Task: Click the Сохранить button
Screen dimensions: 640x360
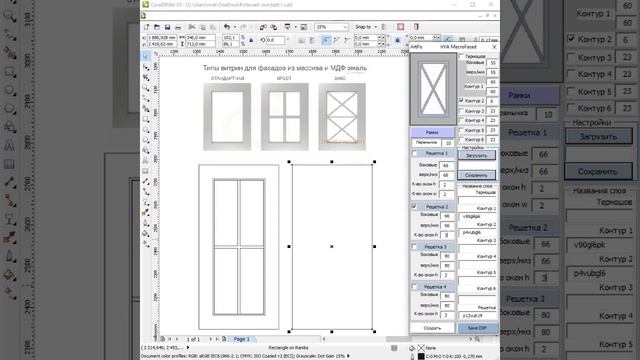Action: click(x=477, y=175)
